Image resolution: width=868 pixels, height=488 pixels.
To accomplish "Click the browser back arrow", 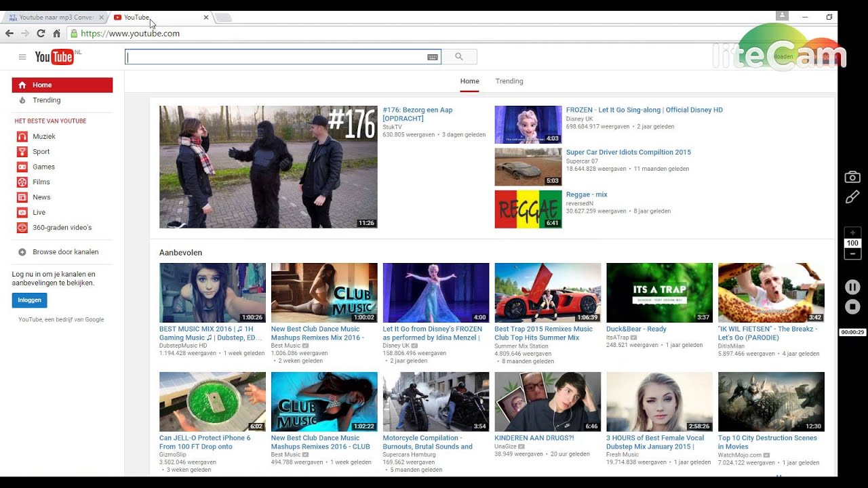I will click(9, 33).
